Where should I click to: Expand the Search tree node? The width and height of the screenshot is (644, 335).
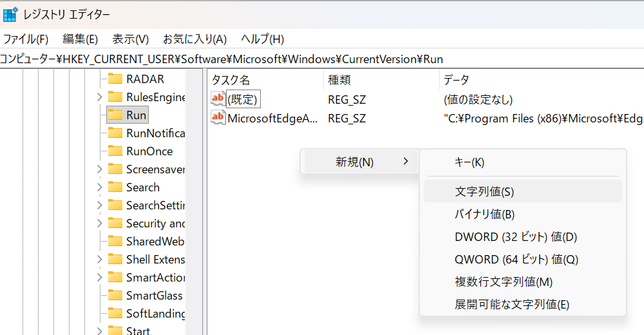(x=99, y=187)
